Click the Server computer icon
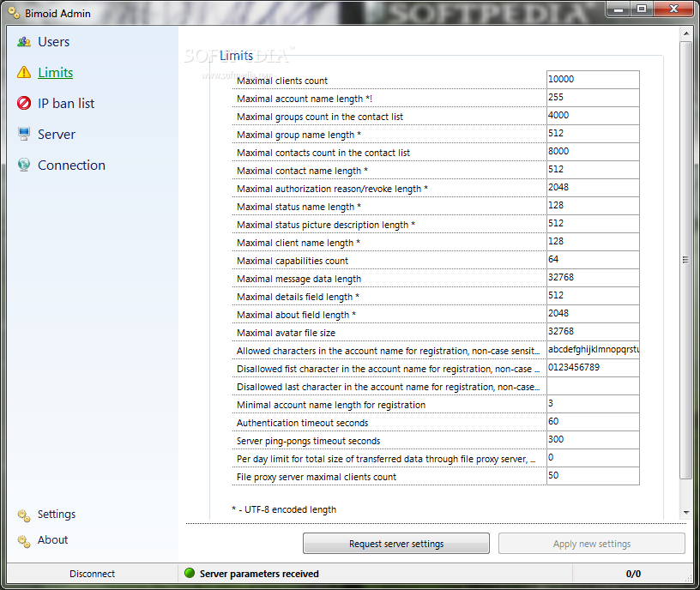 click(x=24, y=134)
